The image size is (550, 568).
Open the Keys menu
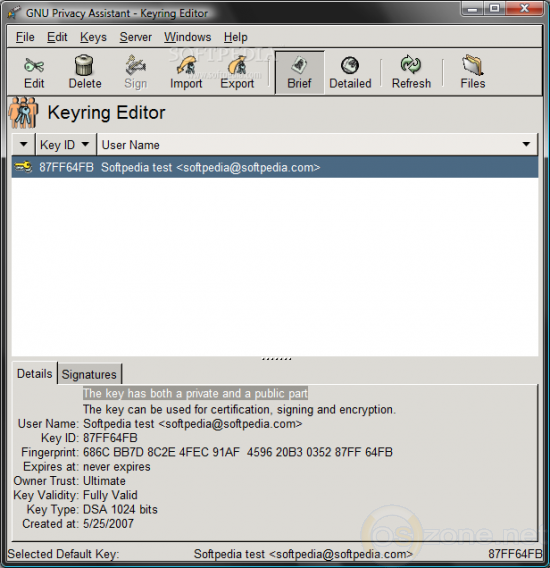coord(93,37)
